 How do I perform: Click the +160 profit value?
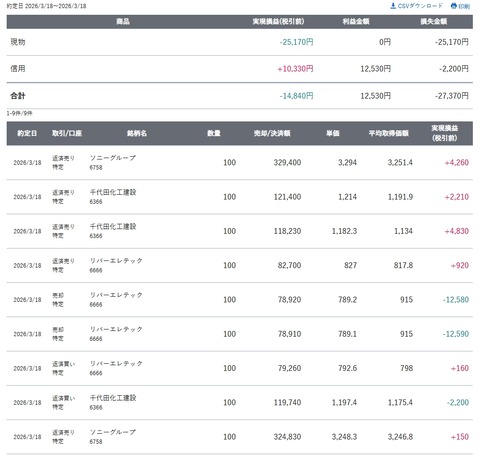[460, 368]
